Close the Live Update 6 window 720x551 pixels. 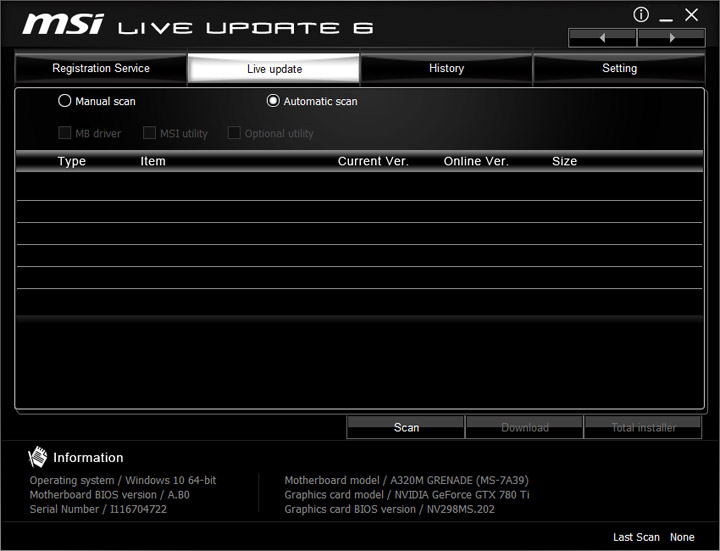[x=691, y=15]
